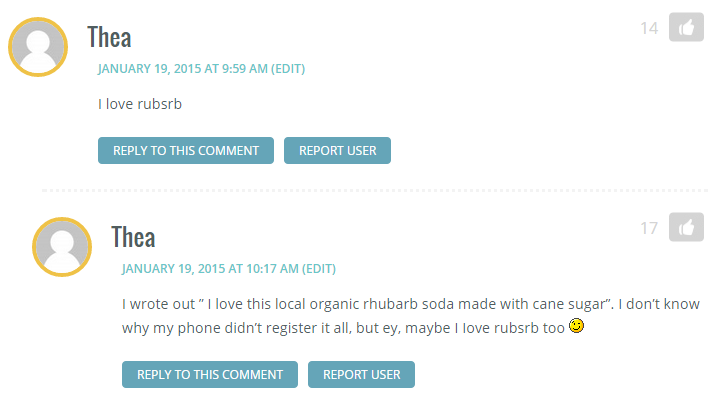Click the winking smiley emoji
This screenshot has width=717, height=398.
coord(576,326)
